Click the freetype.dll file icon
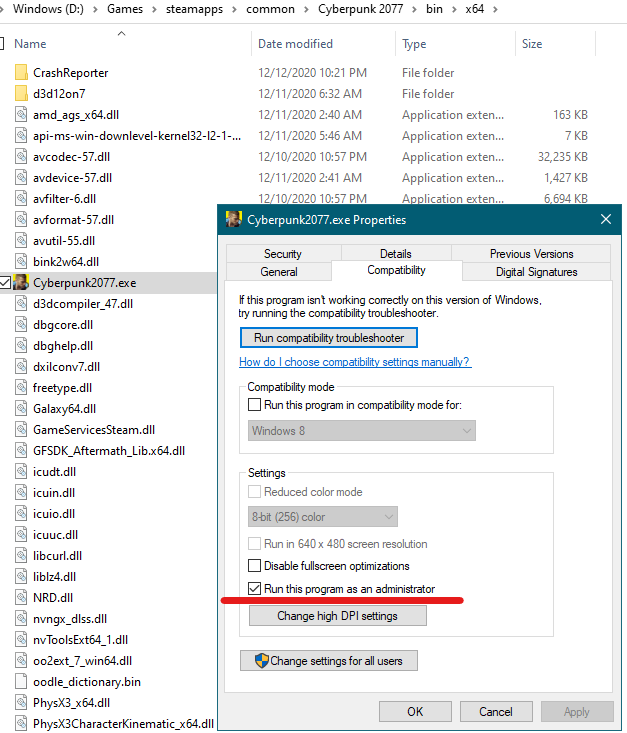627x733 pixels. click(21, 388)
